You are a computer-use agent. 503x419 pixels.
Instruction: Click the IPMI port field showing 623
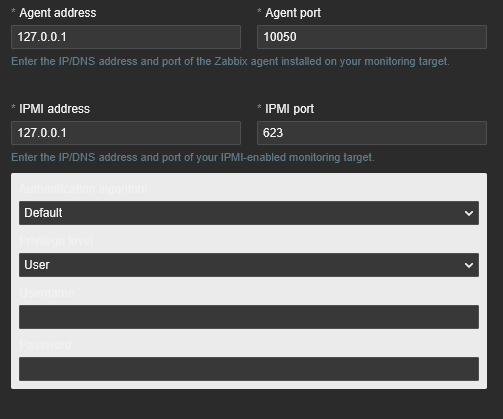pyautogui.click(x=372, y=133)
